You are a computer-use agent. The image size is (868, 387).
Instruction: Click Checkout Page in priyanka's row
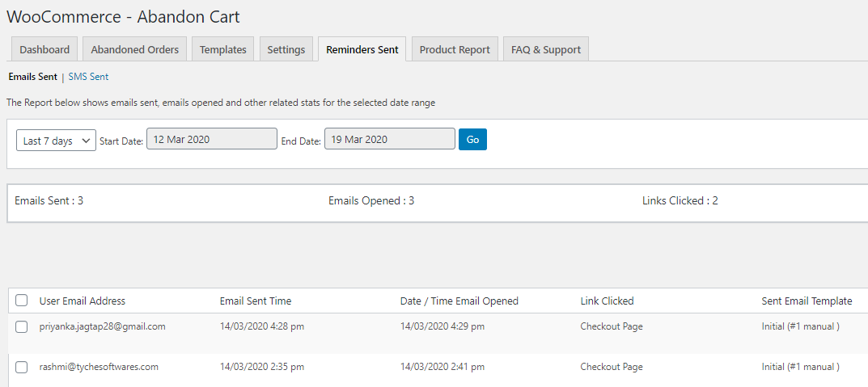coord(612,326)
